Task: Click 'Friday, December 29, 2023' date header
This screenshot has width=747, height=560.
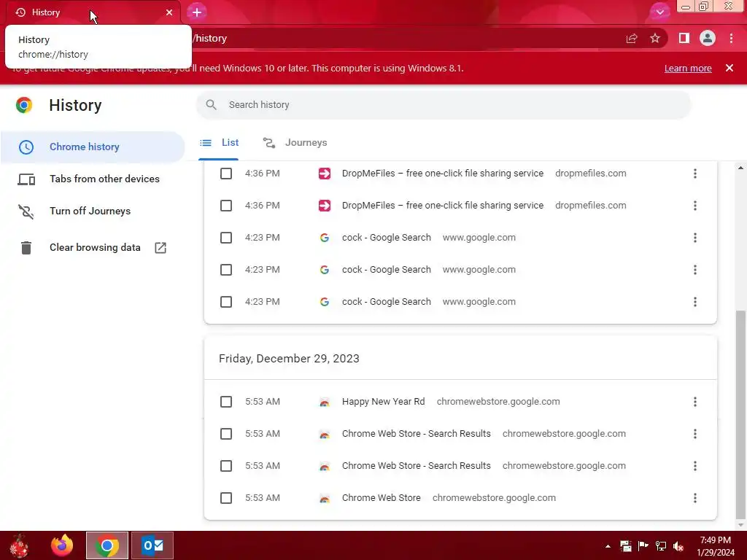Action: point(289,359)
